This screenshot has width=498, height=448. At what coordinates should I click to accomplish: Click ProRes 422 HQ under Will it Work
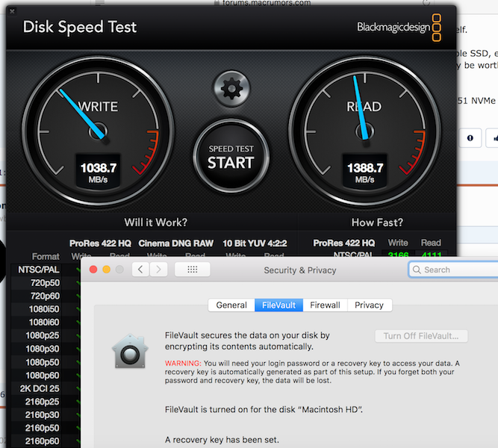(x=100, y=243)
